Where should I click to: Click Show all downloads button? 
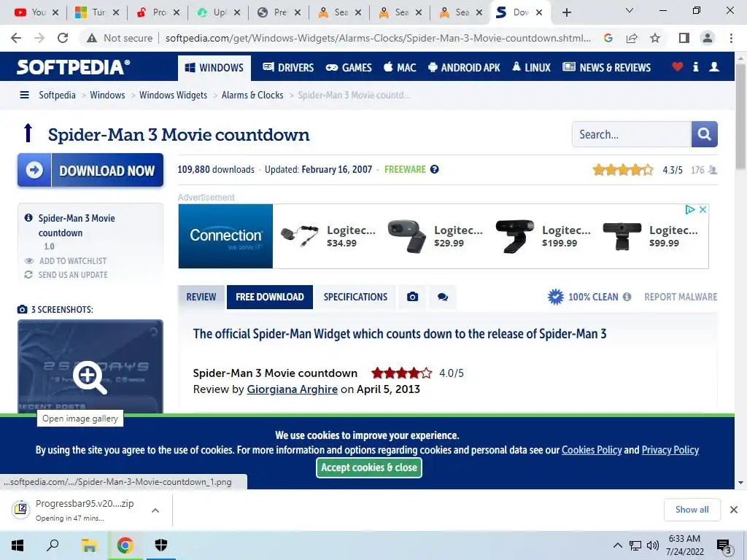point(692,510)
